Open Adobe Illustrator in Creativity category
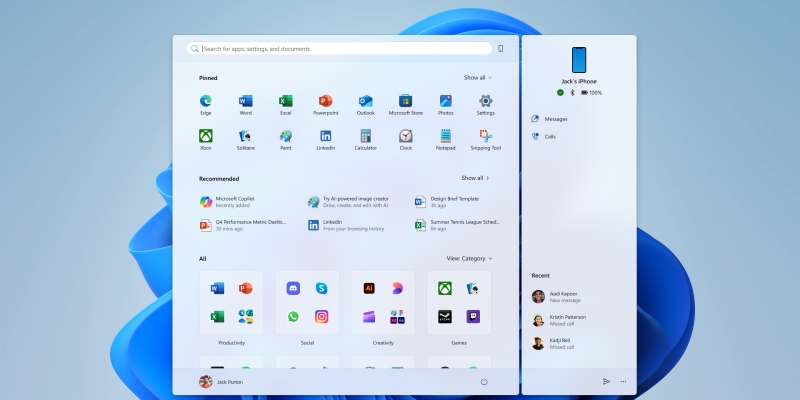The width and height of the screenshot is (800, 400). (369, 288)
